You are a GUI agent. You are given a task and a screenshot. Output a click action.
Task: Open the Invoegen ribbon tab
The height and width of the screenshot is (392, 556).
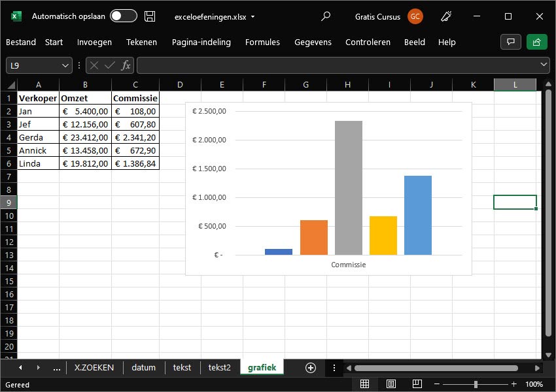(x=94, y=42)
